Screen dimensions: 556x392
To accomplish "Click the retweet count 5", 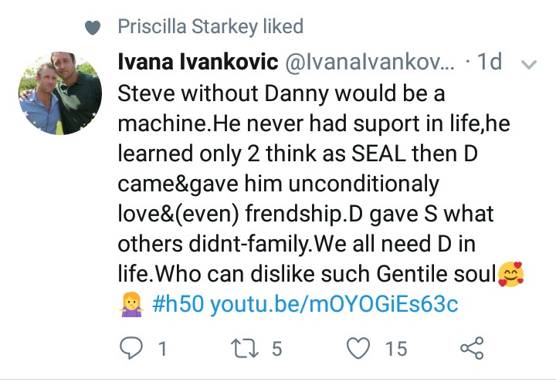I will pos(277,349).
